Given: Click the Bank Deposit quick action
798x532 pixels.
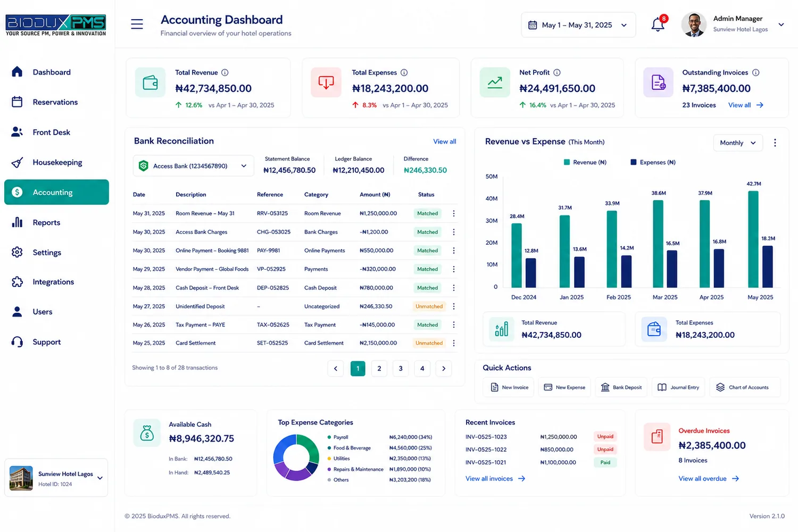Looking at the screenshot, I should click(621, 387).
